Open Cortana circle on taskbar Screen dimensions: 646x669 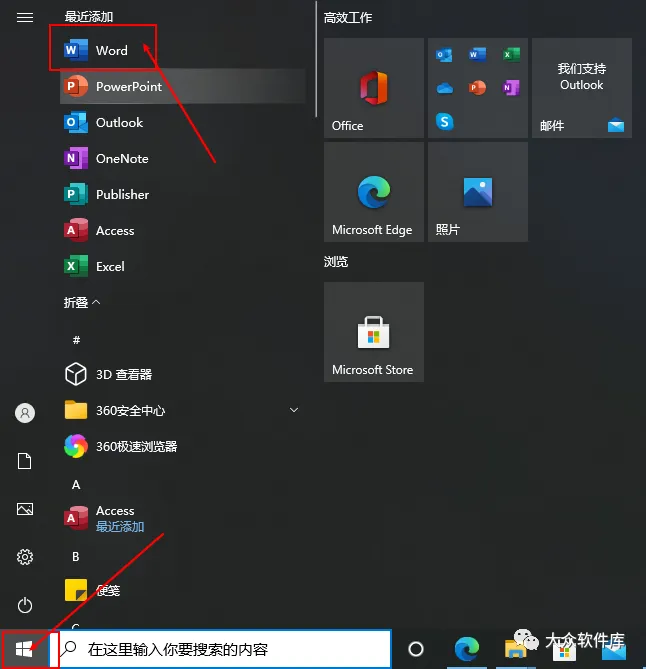tap(416, 649)
